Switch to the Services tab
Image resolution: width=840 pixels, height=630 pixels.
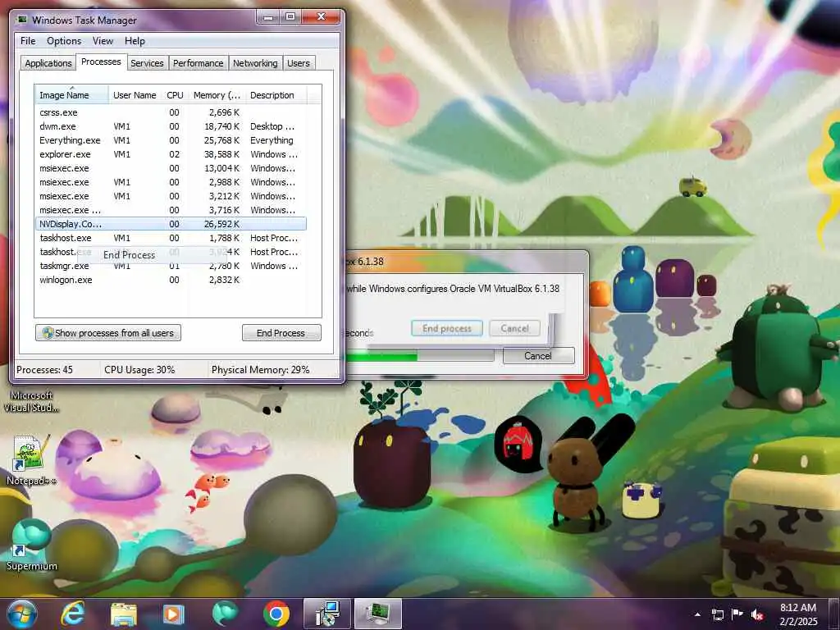147,62
